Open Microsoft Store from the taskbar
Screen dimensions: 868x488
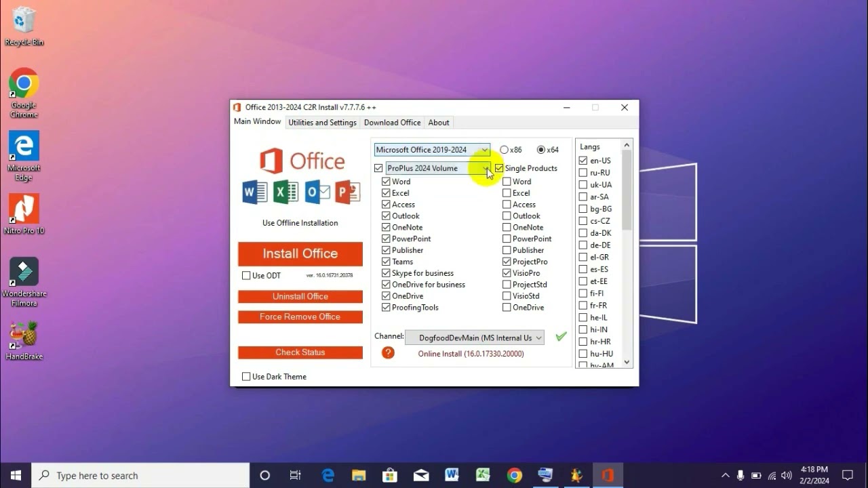point(390,475)
